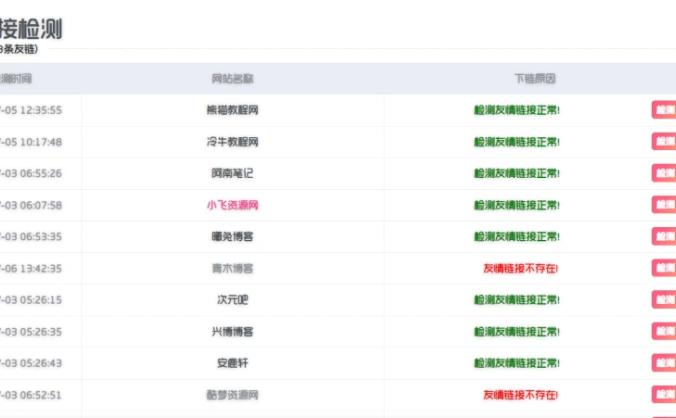Open the 青木博客 site link
The width and height of the screenshot is (676, 418).
[x=232, y=268]
